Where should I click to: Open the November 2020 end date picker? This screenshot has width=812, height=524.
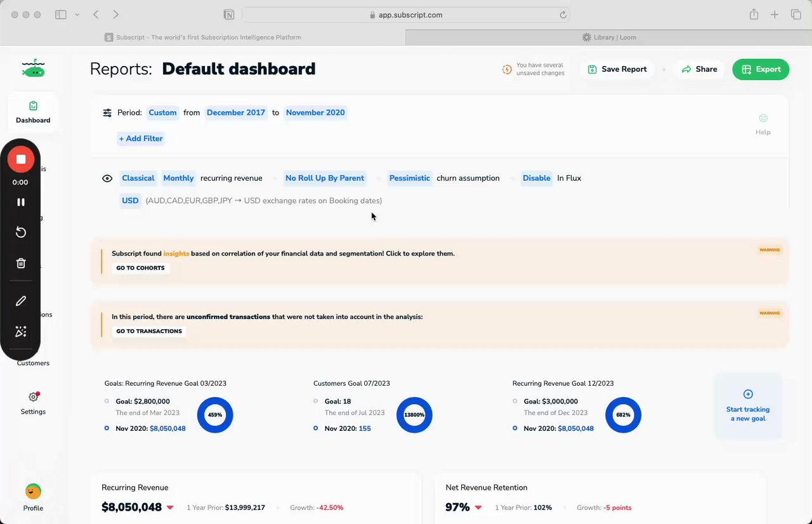point(315,113)
